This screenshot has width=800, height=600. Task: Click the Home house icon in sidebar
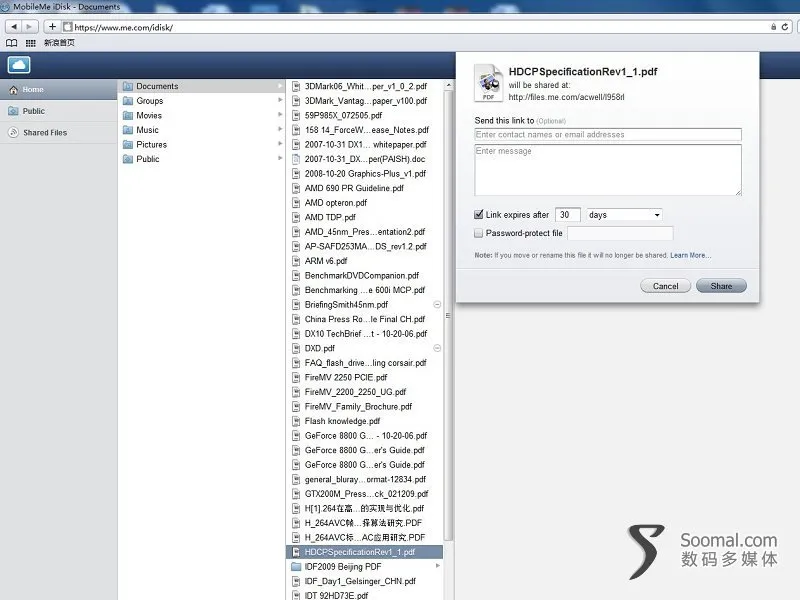(14, 90)
